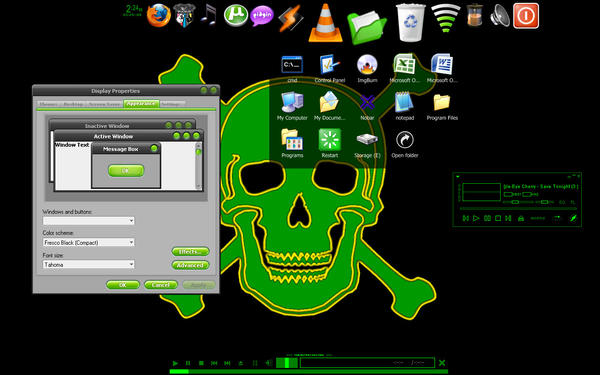Viewport: 600px width, 375px height.
Task: Open the Microsoft Excel desktop shortcut
Action: (x=405, y=69)
